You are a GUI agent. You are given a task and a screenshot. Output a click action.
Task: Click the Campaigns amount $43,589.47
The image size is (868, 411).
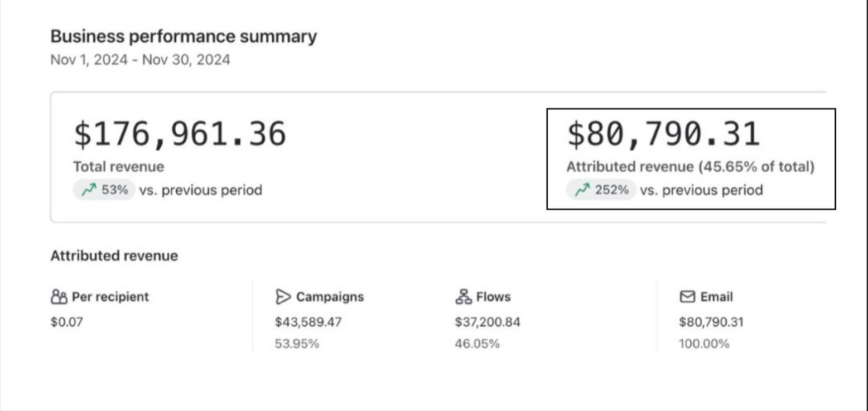[x=308, y=322]
